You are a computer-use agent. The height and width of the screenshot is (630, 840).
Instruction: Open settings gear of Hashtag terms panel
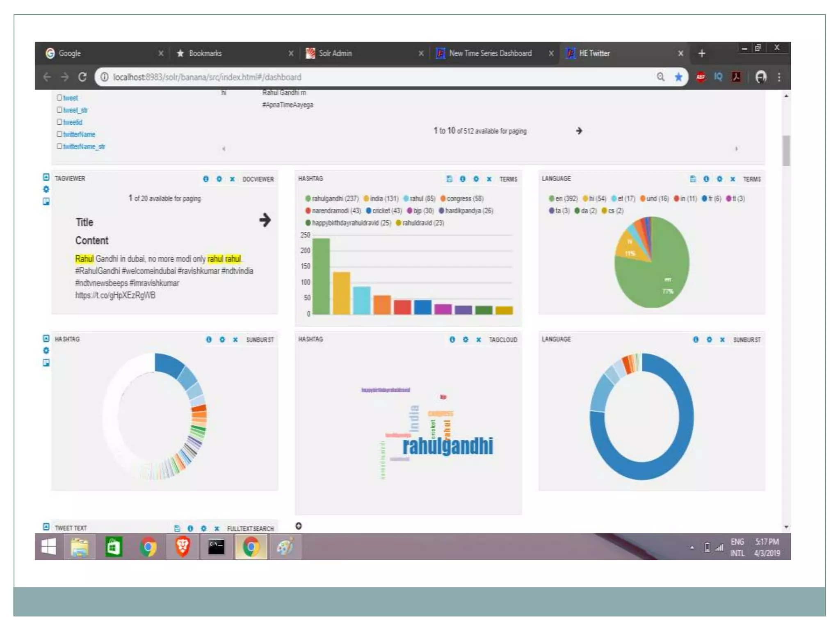tap(476, 179)
